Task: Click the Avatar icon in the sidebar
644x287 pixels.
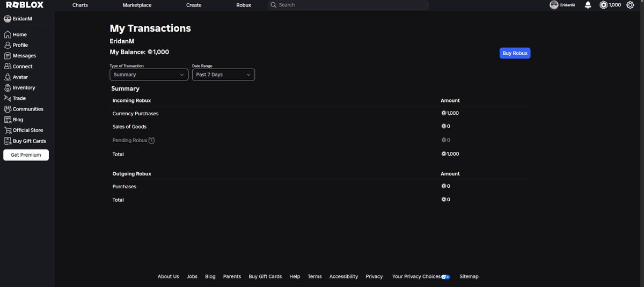Action: pos(8,77)
